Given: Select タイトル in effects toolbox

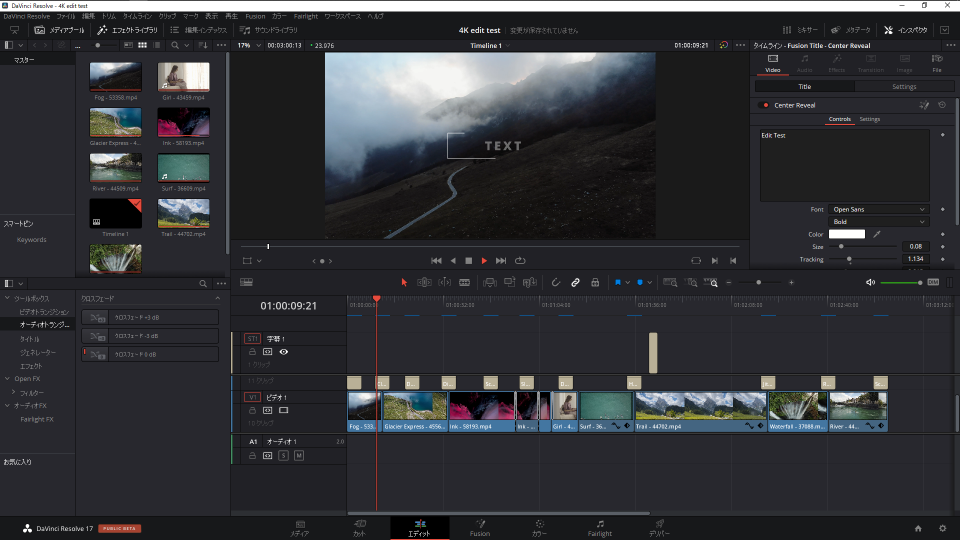Looking at the screenshot, I should 29,339.
